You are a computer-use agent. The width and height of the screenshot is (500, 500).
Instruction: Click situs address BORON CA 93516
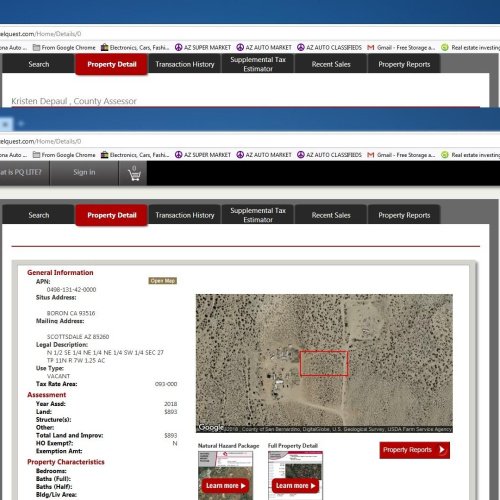[x=71, y=313]
